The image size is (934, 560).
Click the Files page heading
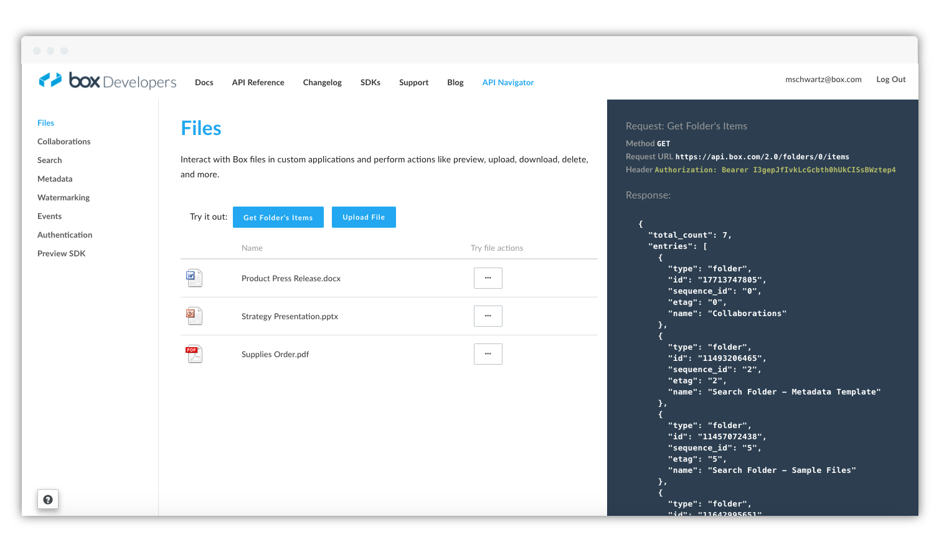[x=201, y=128]
